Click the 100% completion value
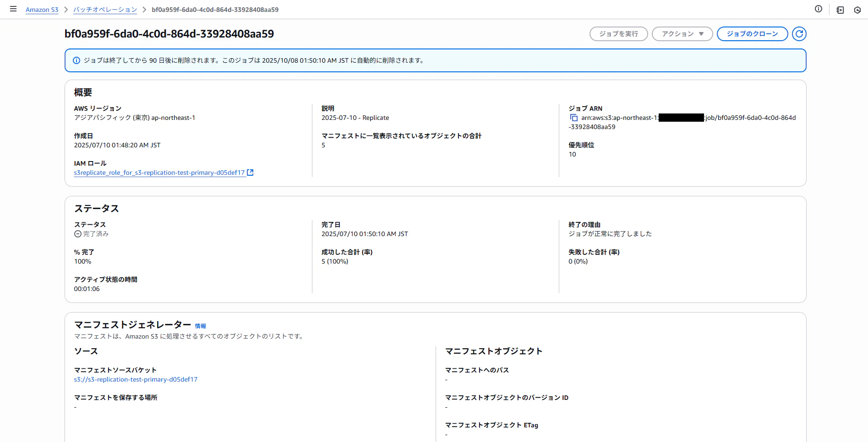This screenshot has width=868, height=442. (82, 261)
